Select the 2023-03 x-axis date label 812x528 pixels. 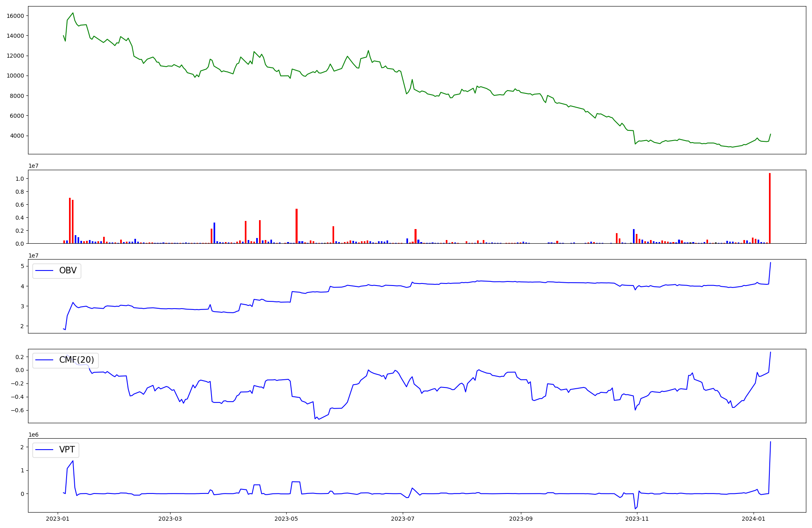170,519
